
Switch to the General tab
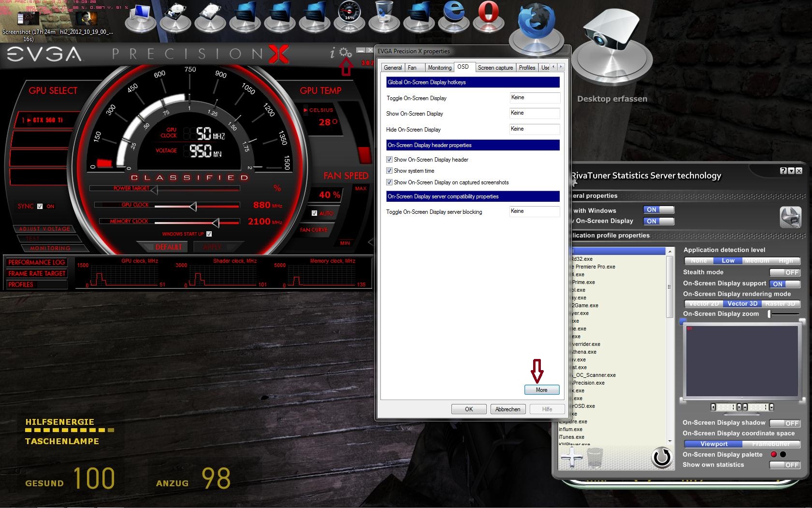[393, 68]
